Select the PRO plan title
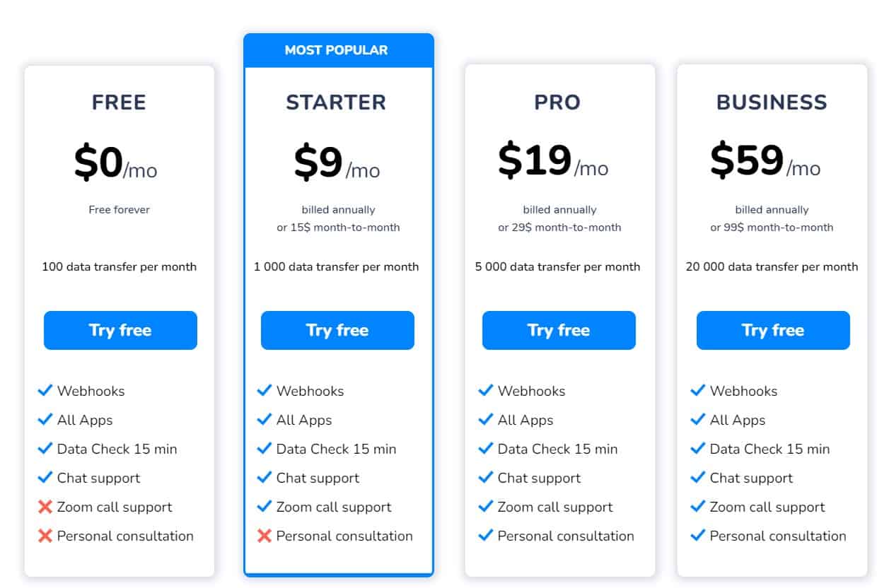This screenshot has height=588, width=877. point(558,102)
